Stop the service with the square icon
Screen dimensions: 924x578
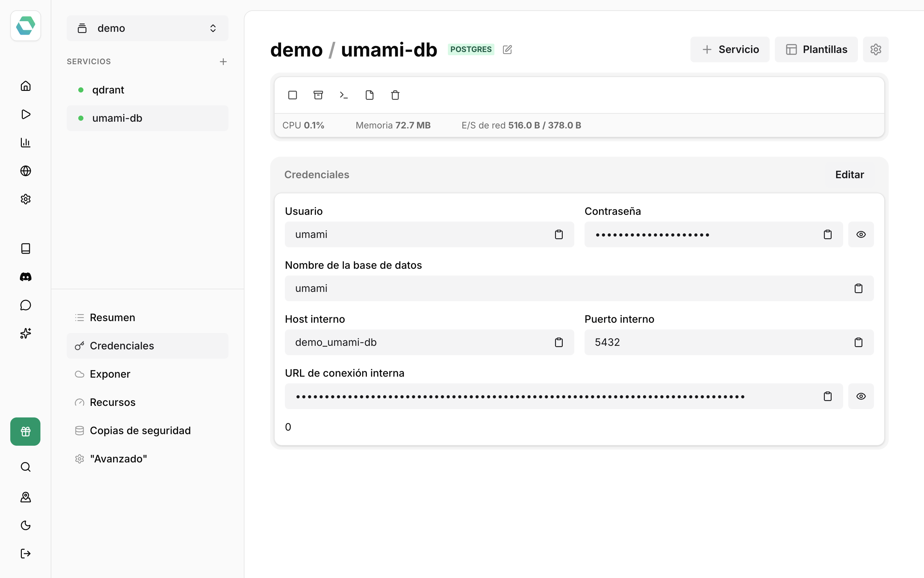[293, 95]
